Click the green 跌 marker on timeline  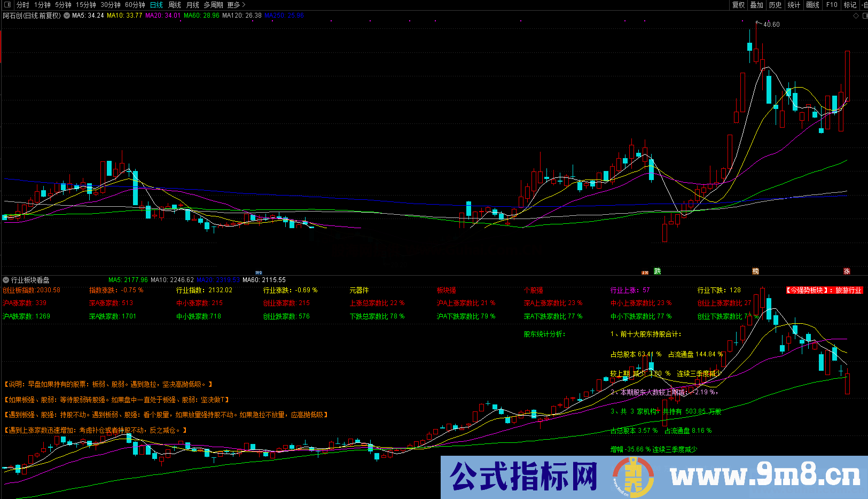click(658, 271)
